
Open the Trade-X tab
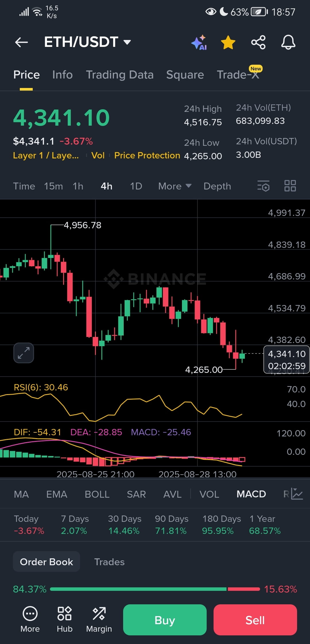[238, 74]
